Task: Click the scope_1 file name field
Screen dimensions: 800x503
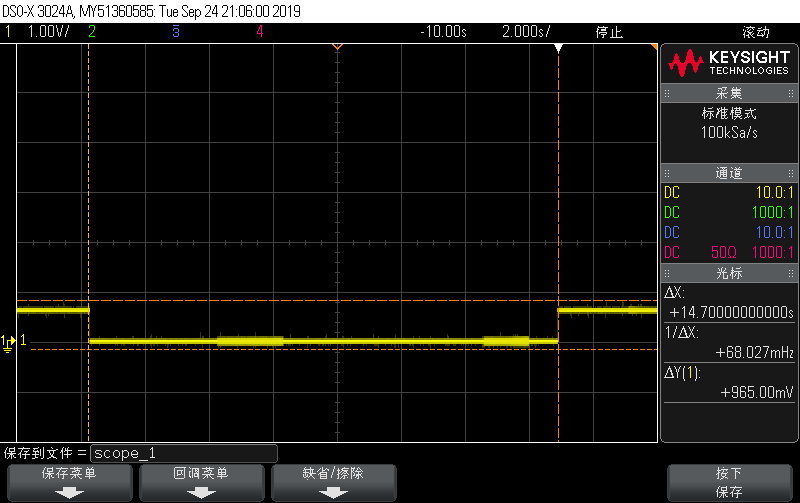Action: 184,453
